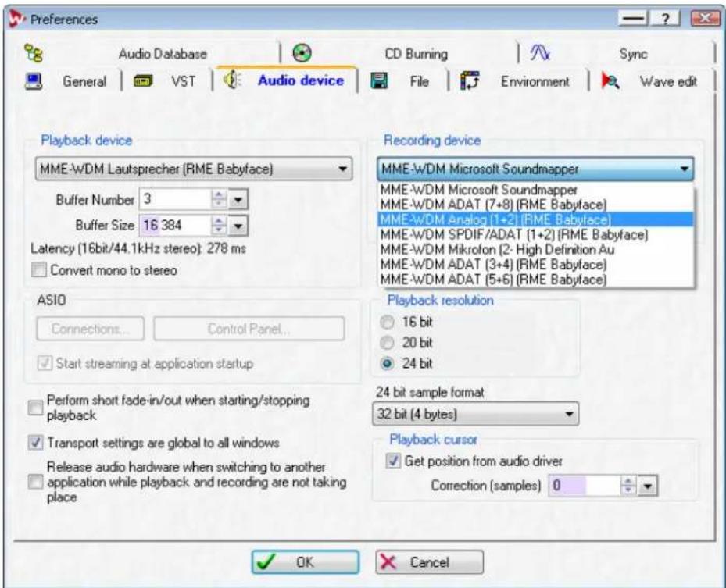Choose MME-WDM ADAT (3+4) recording device
Screen dimensions: 726x588
tap(535, 264)
